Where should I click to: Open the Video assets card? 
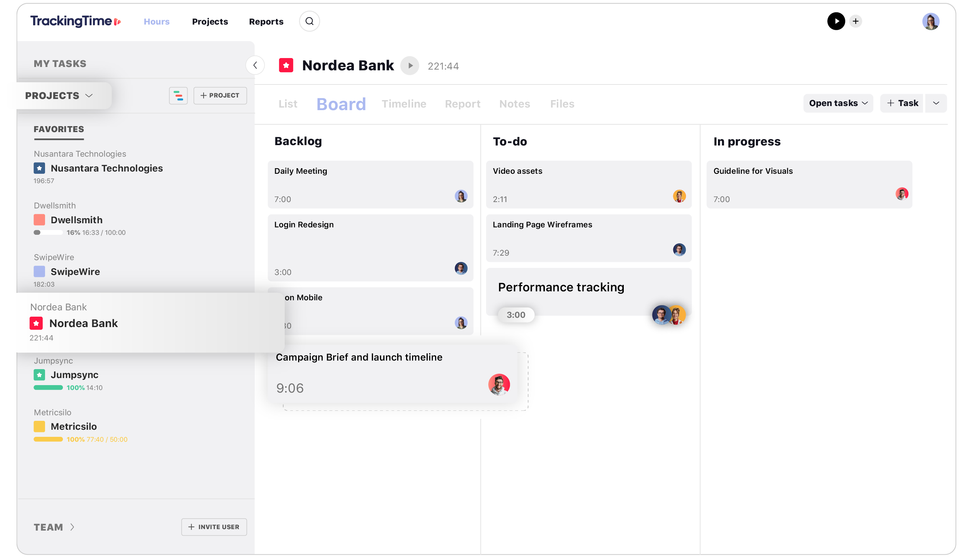pyautogui.click(x=588, y=185)
